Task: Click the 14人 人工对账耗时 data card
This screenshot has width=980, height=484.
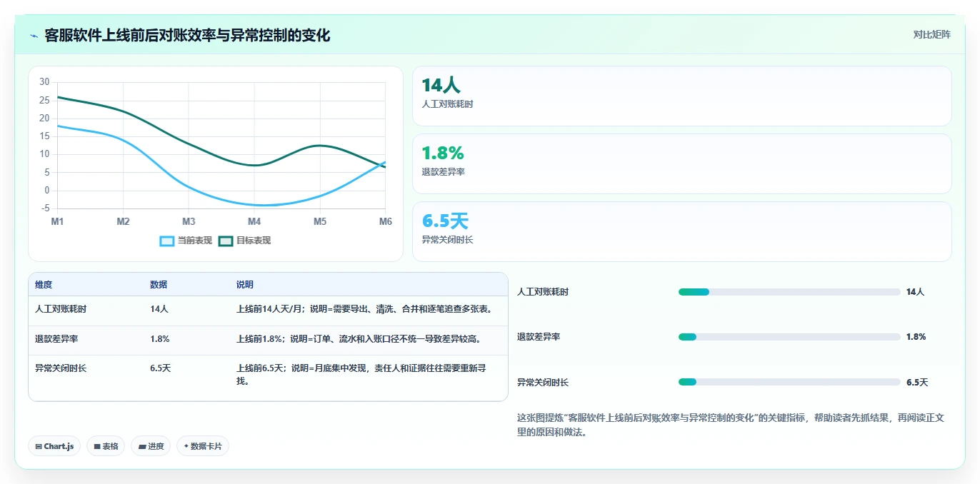Action: tap(682, 96)
